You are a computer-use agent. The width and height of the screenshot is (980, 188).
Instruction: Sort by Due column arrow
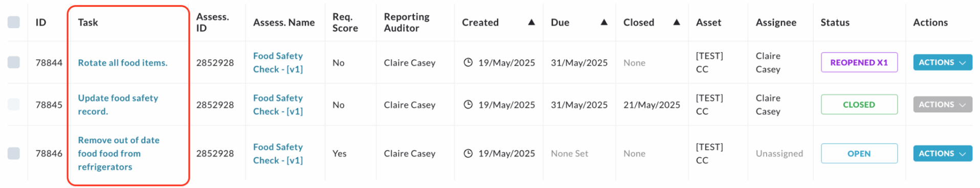604,22
